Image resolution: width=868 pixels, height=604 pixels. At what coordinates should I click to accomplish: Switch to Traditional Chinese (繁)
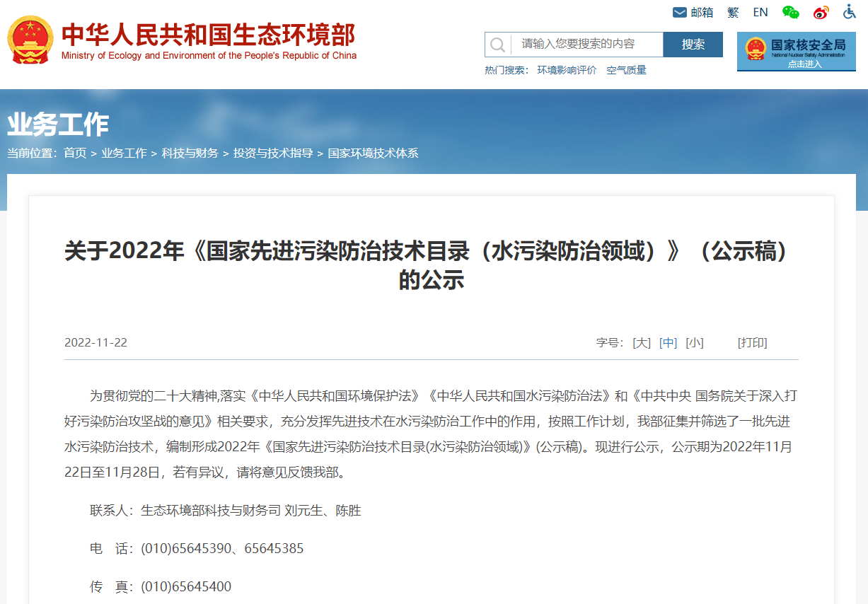(733, 13)
